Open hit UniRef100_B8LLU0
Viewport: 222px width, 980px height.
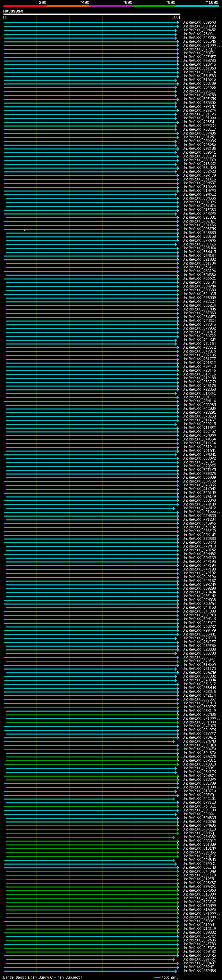199,156
